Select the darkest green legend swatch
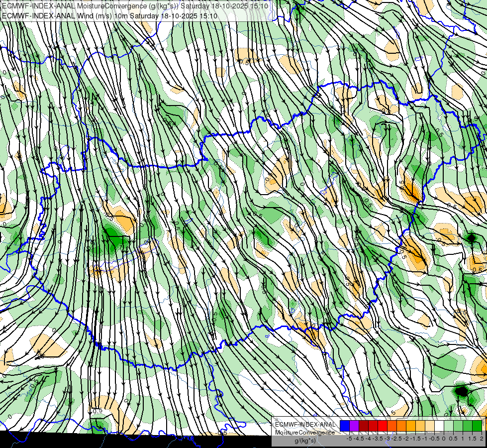This screenshot has width=487, height=448. [477, 426]
